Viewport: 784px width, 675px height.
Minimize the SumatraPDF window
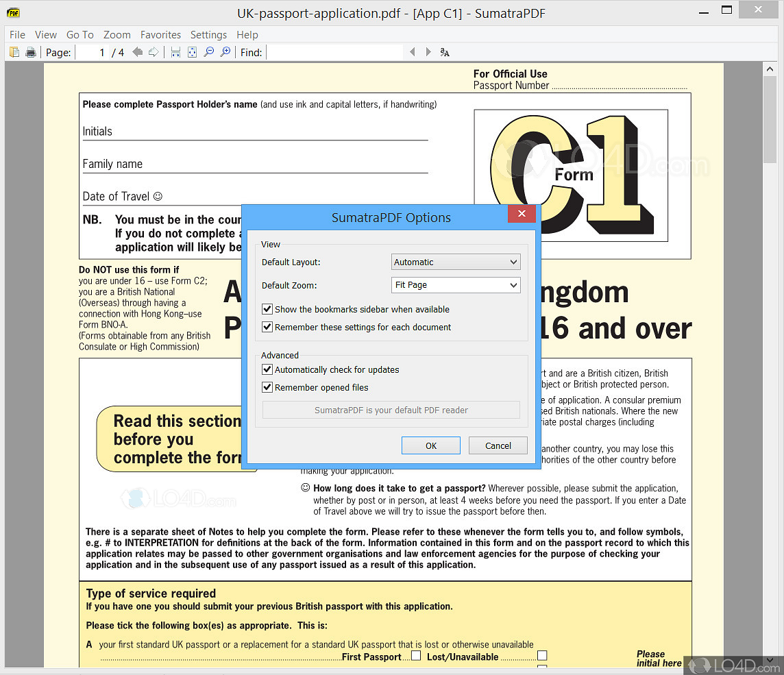[x=704, y=12]
